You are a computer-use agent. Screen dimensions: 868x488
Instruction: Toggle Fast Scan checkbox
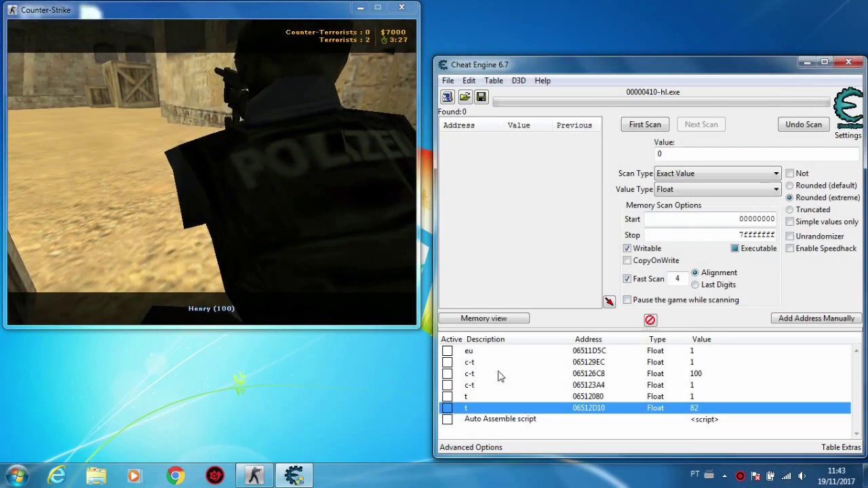[627, 279]
